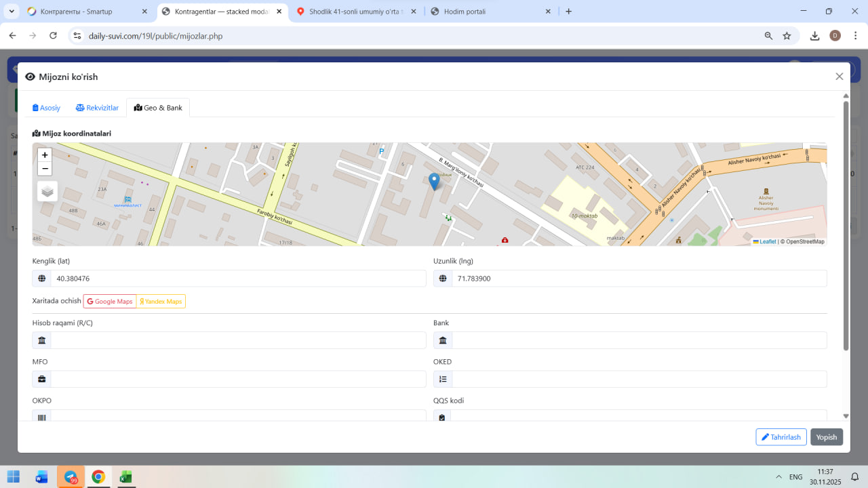Screen dimensions: 868x488
Task: Open Telegram from the taskbar
Action: (x=71, y=476)
